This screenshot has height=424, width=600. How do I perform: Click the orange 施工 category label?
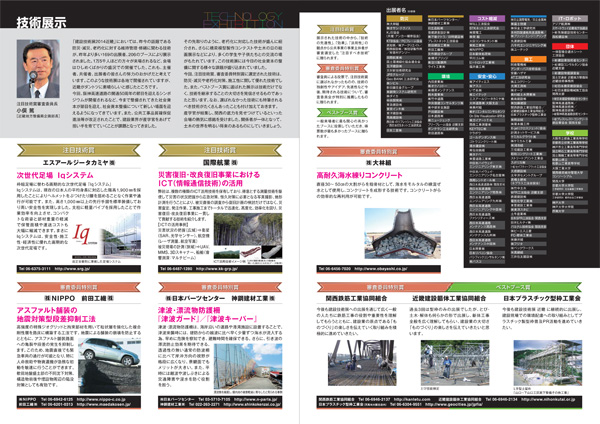[528, 59]
